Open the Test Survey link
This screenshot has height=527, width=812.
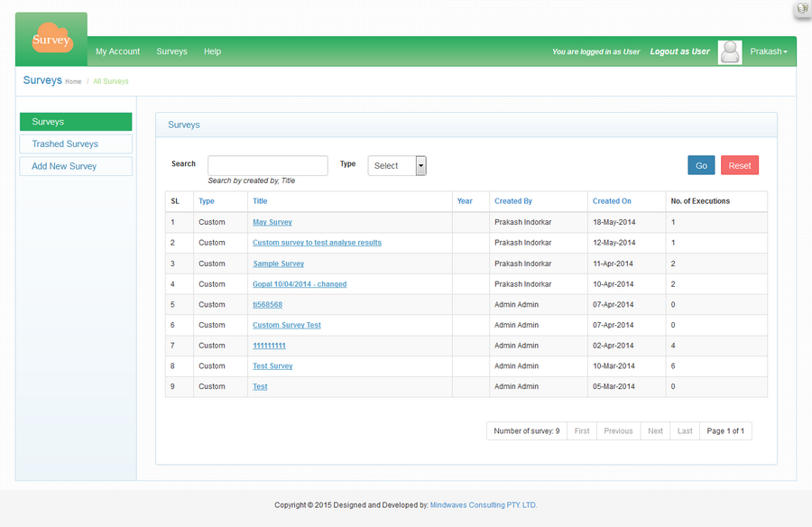272,365
